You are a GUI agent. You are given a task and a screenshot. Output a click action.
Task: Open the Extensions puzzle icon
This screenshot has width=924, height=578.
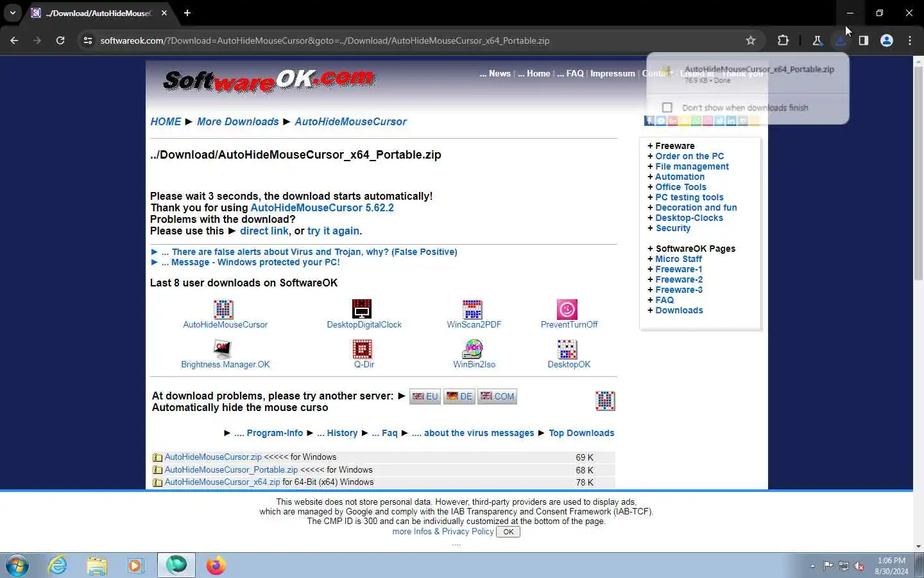click(x=783, y=40)
